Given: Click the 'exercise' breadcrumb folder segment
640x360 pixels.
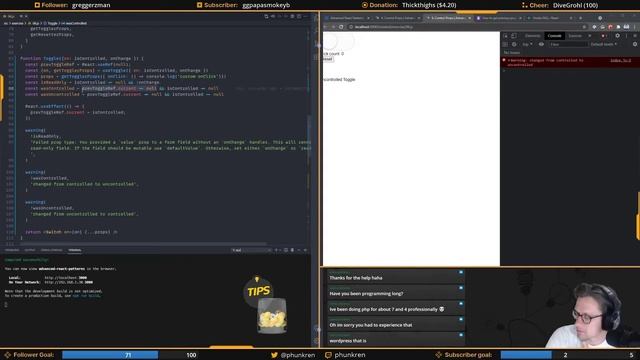Looking at the screenshot, I should pos(18,23).
